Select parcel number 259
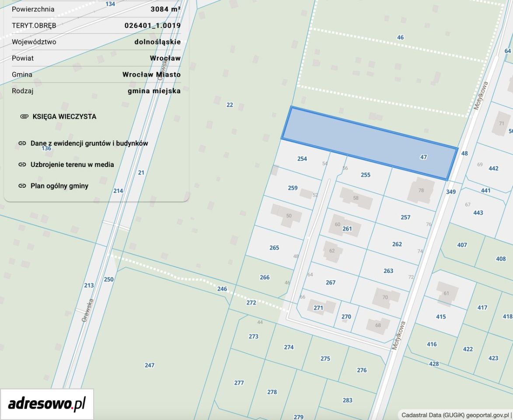This screenshot has height=420, width=513. [x=293, y=188]
